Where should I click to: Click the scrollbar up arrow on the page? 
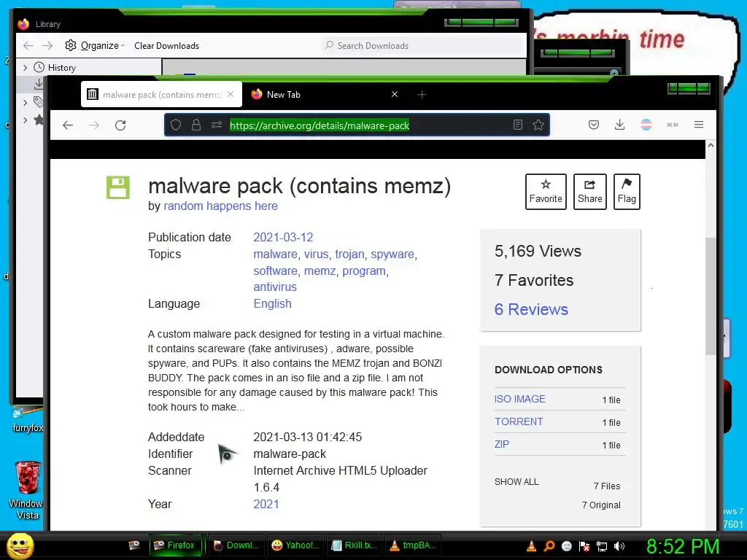tap(711, 145)
